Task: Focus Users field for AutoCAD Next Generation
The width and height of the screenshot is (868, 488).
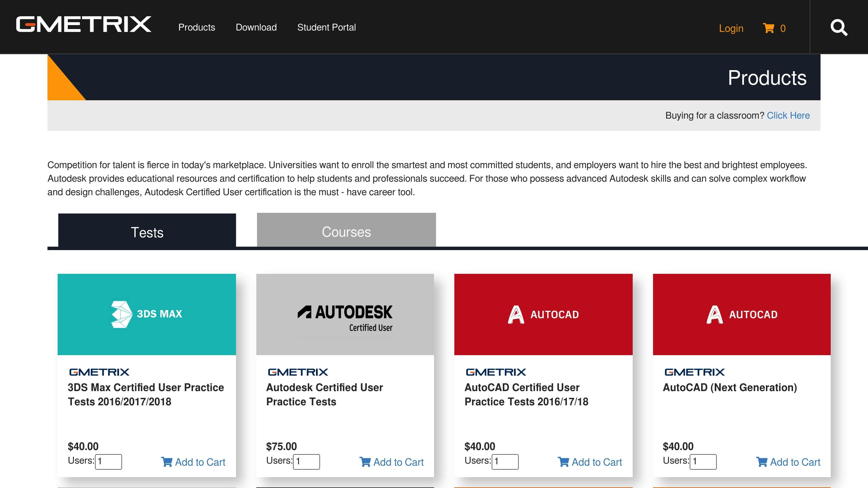Action: (703, 462)
